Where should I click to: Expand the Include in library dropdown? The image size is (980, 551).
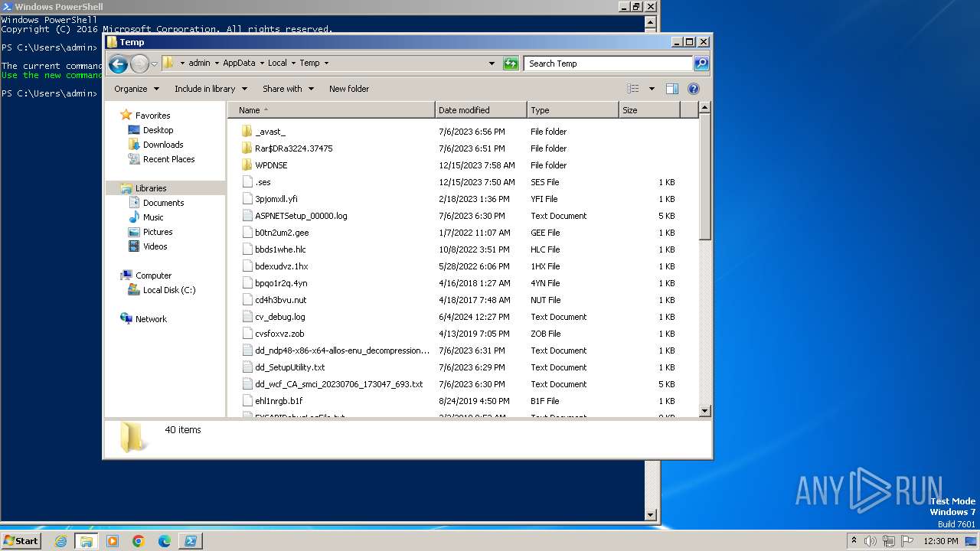click(x=211, y=89)
